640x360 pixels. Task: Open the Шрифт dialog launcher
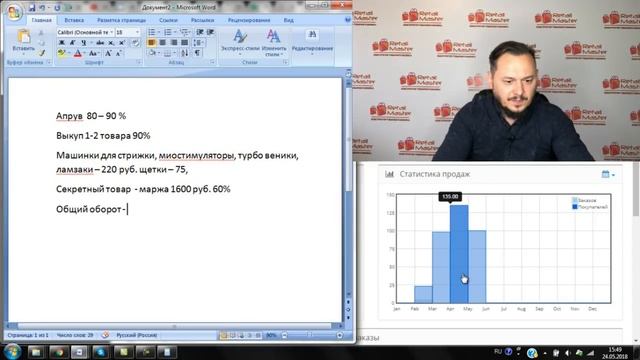point(139,62)
